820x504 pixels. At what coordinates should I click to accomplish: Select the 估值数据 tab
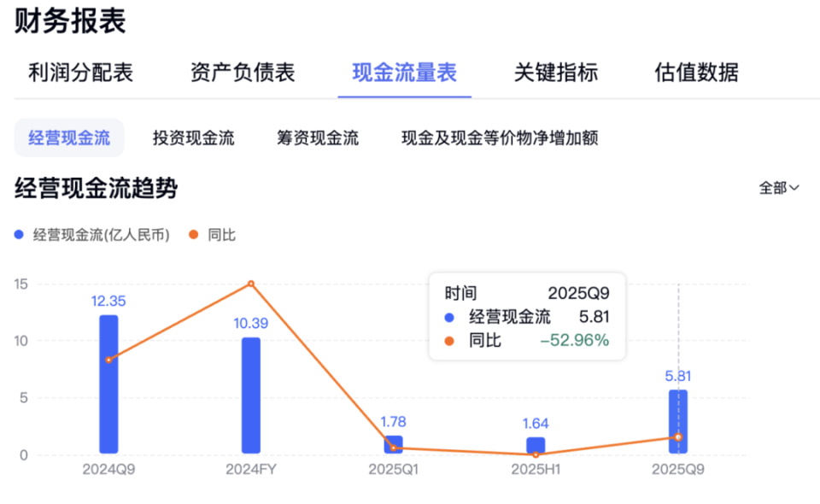694,73
